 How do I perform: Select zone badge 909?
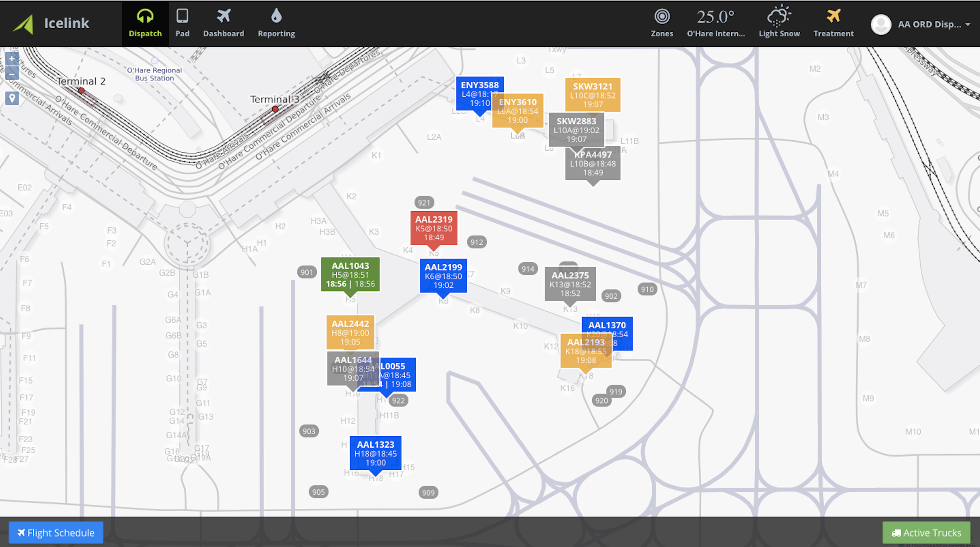click(428, 492)
